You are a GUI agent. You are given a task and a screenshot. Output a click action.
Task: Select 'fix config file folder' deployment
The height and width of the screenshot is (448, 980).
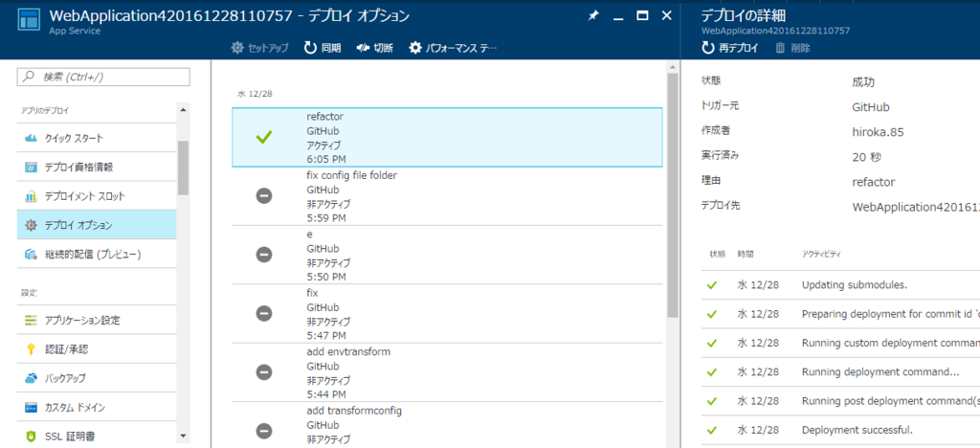coord(447,196)
